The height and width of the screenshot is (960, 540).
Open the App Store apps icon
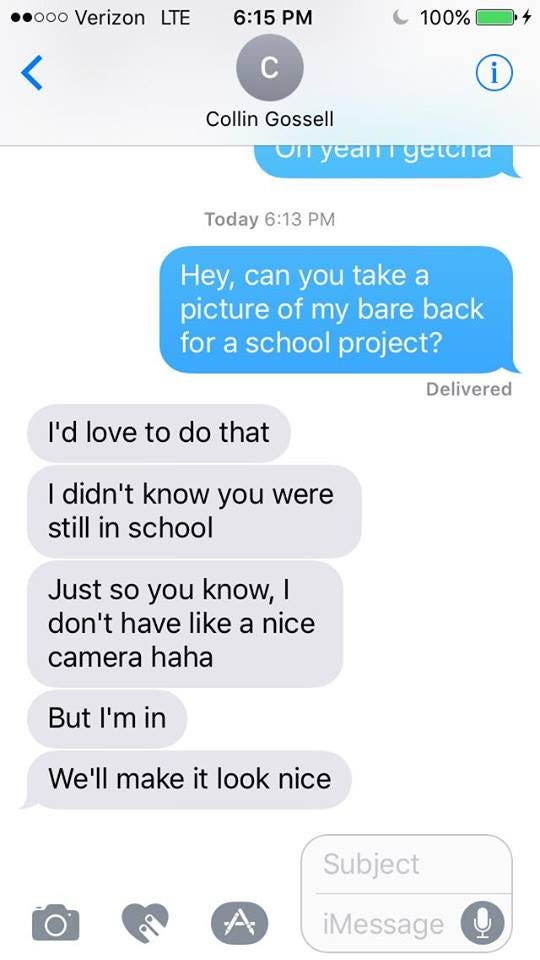[x=239, y=922]
